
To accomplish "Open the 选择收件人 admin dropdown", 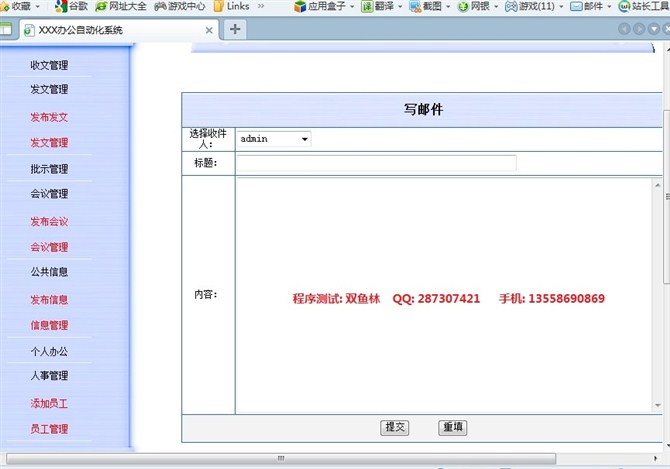I will 274,139.
